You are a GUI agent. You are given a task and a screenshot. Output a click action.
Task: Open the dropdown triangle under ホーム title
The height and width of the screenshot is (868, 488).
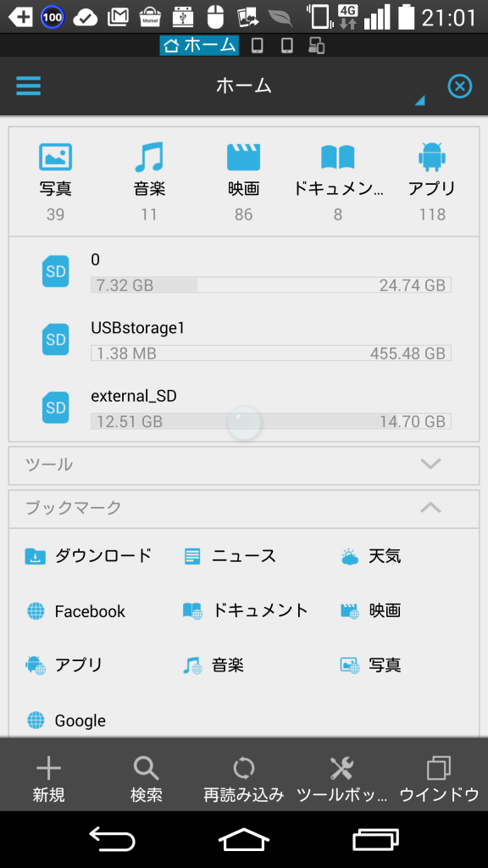tap(420, 100)
